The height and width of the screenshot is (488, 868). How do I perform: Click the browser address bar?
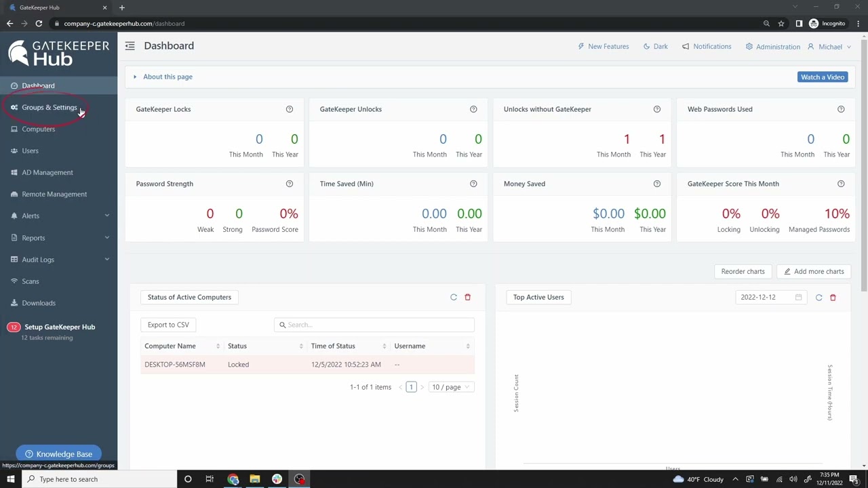pyautogui.click(x=407, y=24)
